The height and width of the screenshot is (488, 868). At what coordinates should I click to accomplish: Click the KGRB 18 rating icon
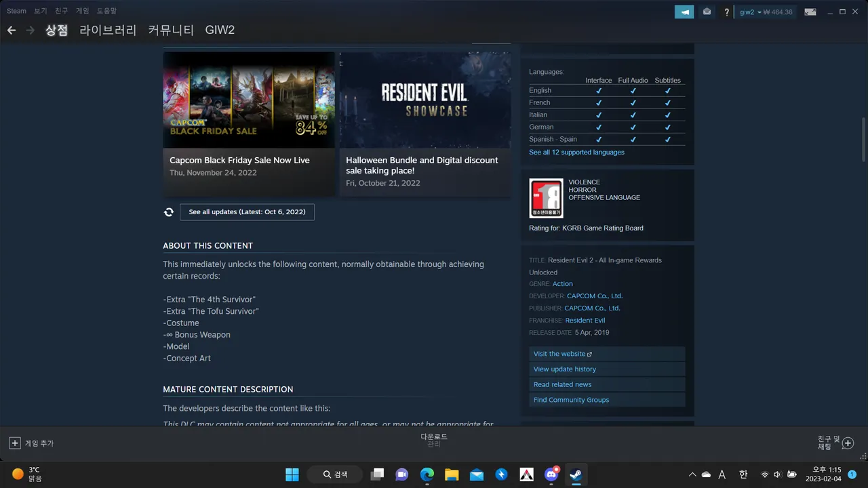[546, 199]
